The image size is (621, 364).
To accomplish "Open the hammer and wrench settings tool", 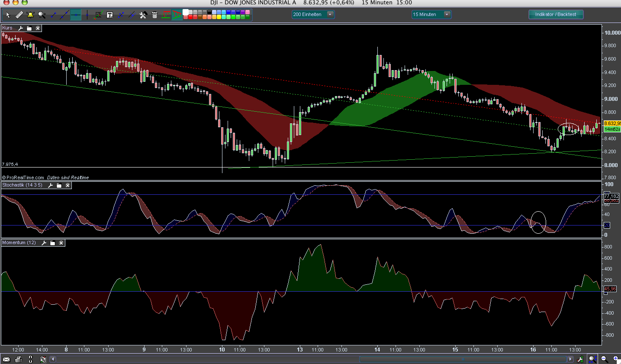I will point(143,15).
